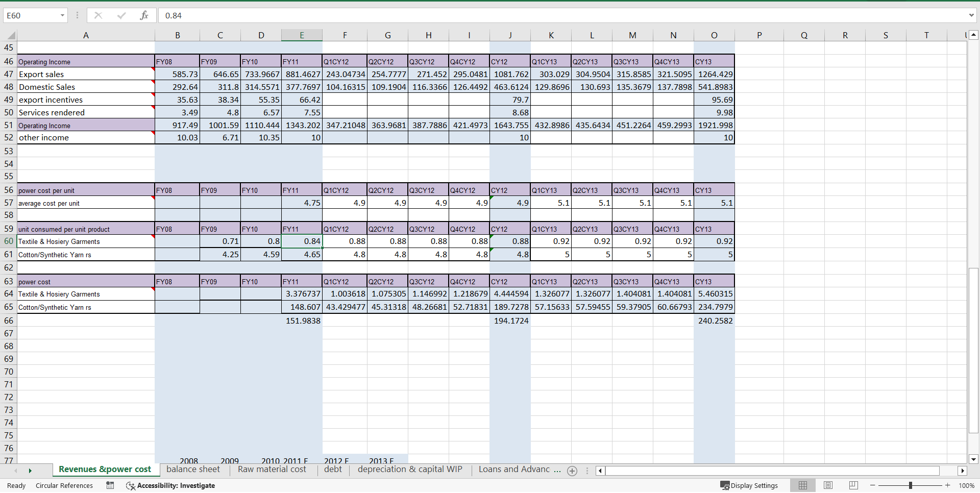980x493 pixels.
Task: Open Accessibility: Investigate from the status bar
Action: click(x=176, y=485)
